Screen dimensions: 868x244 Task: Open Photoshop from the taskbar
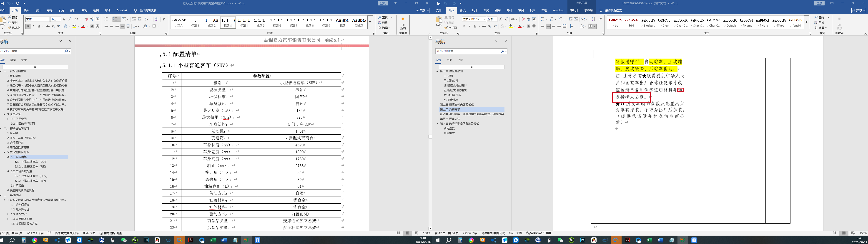pyautogui.click(x=146, y=240)
